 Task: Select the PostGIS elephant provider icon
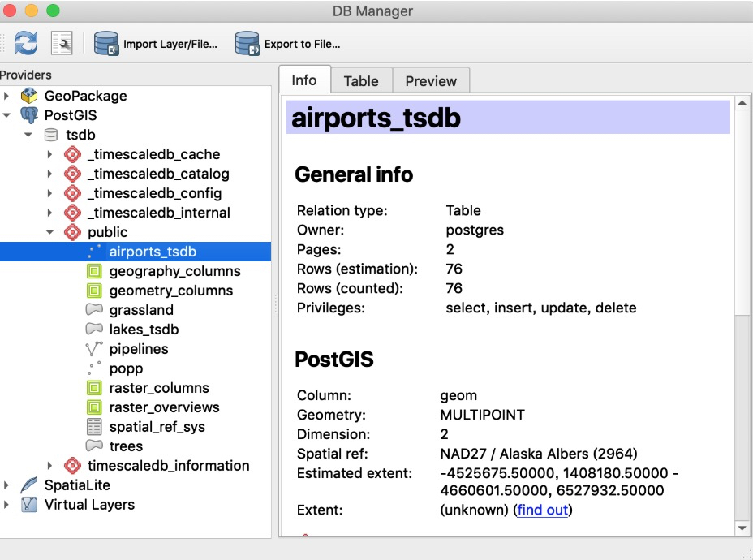pyautogui.click(x=29, y=115)
